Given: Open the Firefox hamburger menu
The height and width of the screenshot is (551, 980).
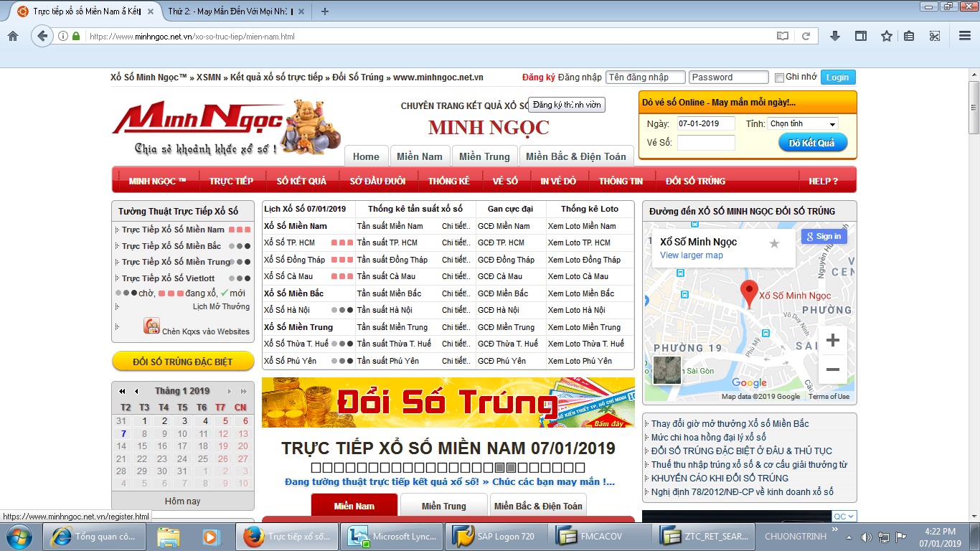Looking at the screenshot, I should (x=964, y=36).
